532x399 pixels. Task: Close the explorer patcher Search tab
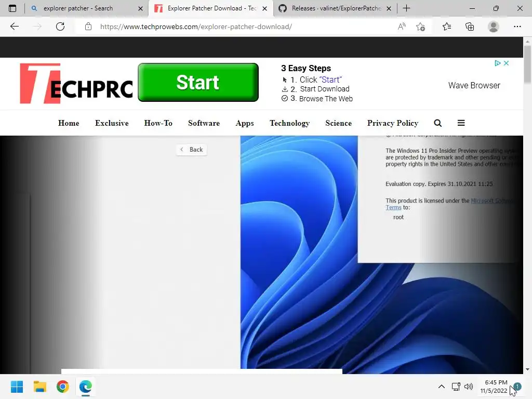pyautogui.click(x=140, y=8)
